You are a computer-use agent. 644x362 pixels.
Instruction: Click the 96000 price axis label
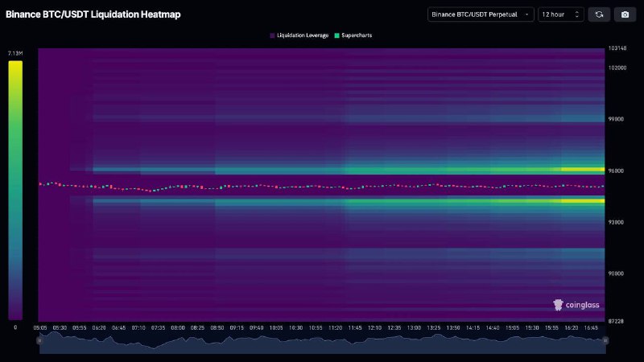pyautogui.click(x=616, y=171)
